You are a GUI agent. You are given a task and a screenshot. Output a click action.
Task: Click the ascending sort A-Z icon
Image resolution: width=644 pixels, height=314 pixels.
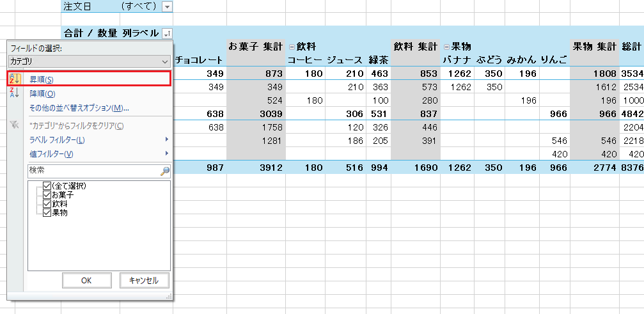point(14,79)
